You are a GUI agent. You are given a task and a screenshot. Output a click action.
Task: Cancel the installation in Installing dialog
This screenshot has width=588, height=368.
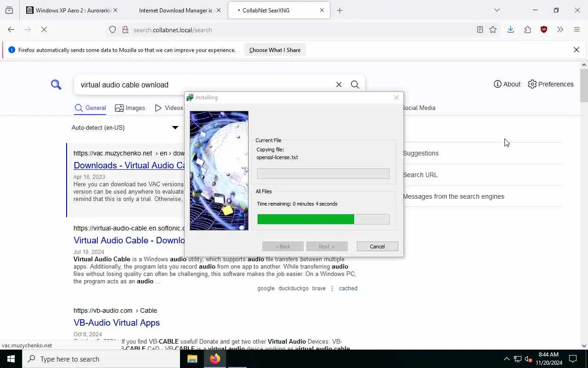[x=377, y=247]
